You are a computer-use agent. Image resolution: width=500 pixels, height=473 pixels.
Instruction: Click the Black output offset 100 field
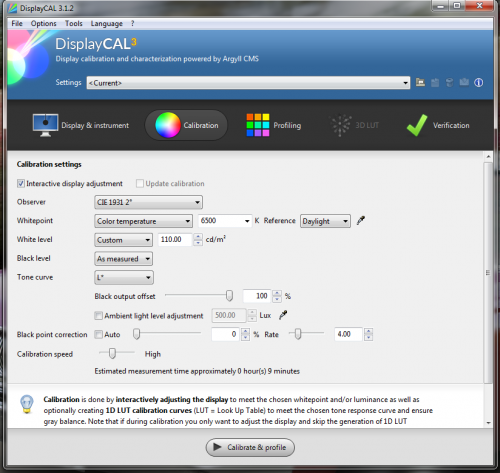click(257, 296)
